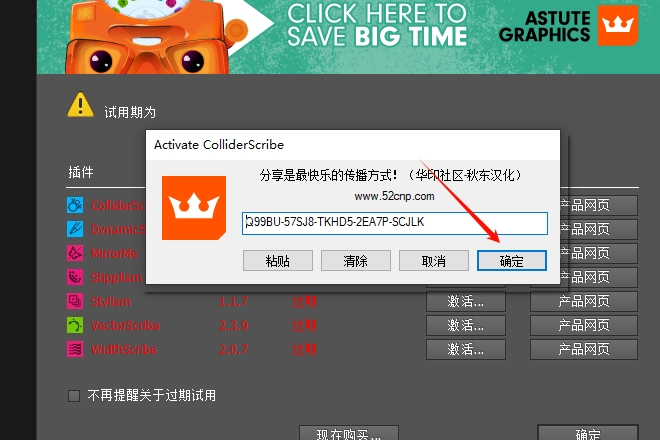Click the 激活 button for Stylism
Viewport: 660px width, 440px height.
coord(466,301)
